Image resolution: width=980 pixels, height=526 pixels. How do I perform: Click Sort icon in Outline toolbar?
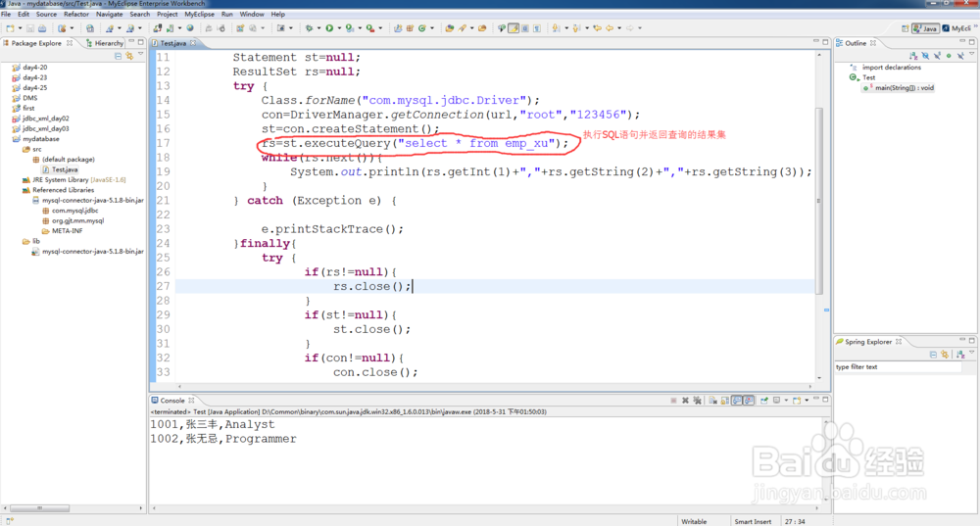click(x=913, y=56)
